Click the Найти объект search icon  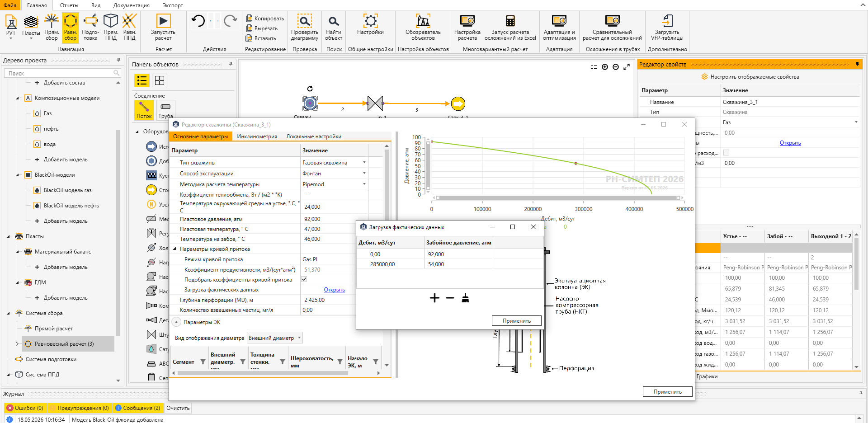[x=334, y=21]
